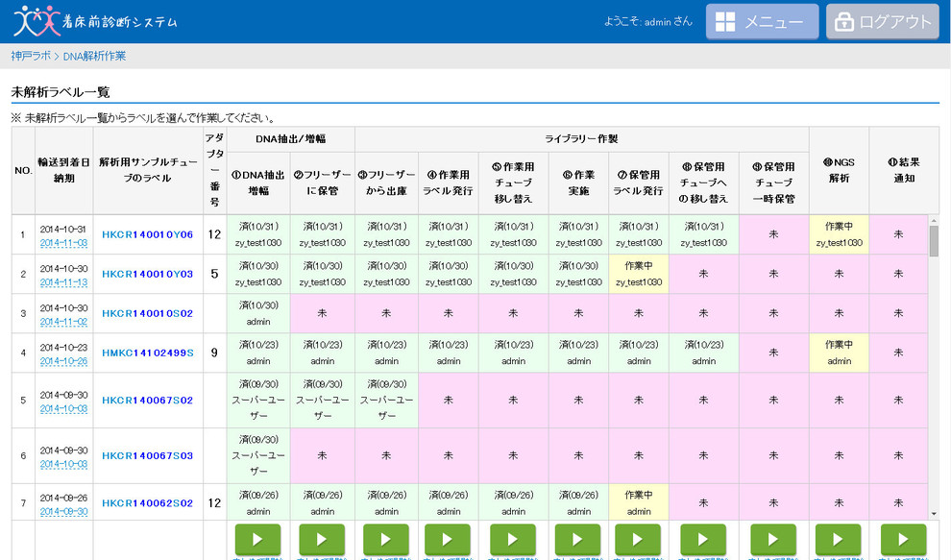
Task: Open label HKCR140062S02
Action: [x=147, y=503]
